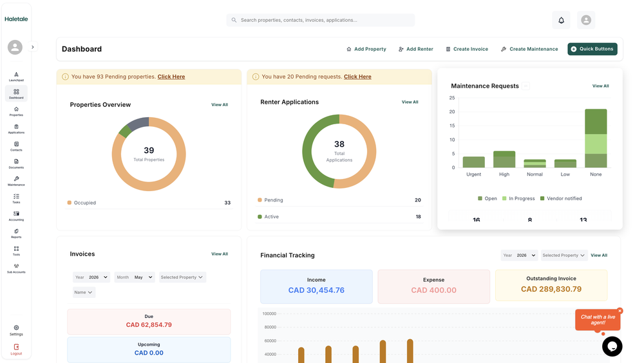644x363 pixels.
Task: Open the Accounting sidebar icon
Action: 16,216
